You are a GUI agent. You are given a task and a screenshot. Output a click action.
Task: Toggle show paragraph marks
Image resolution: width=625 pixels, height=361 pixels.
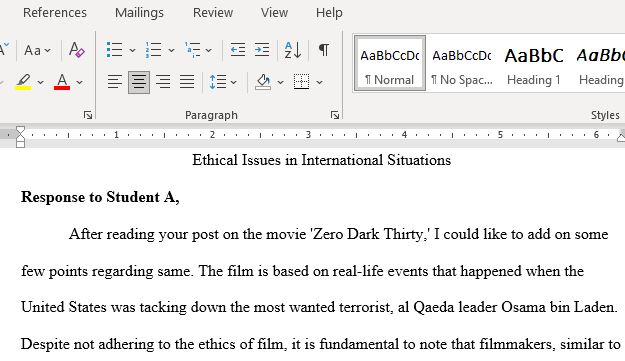pyautogui.click(x=324, y=50)
